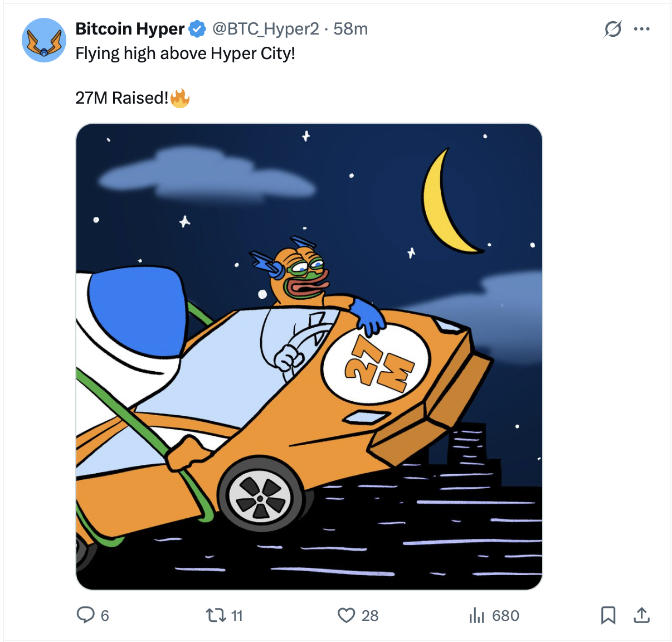The width and height of the screenshot is (672, 642).
Task: Click the 680 views counter
Action: pyautogui.click(x=505, y=616)
